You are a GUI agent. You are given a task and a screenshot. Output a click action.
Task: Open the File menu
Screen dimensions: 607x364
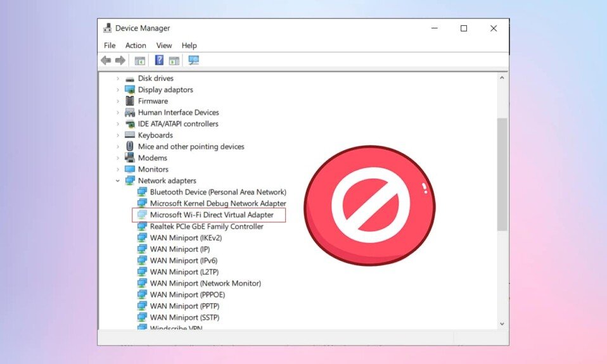click(110, 46)
